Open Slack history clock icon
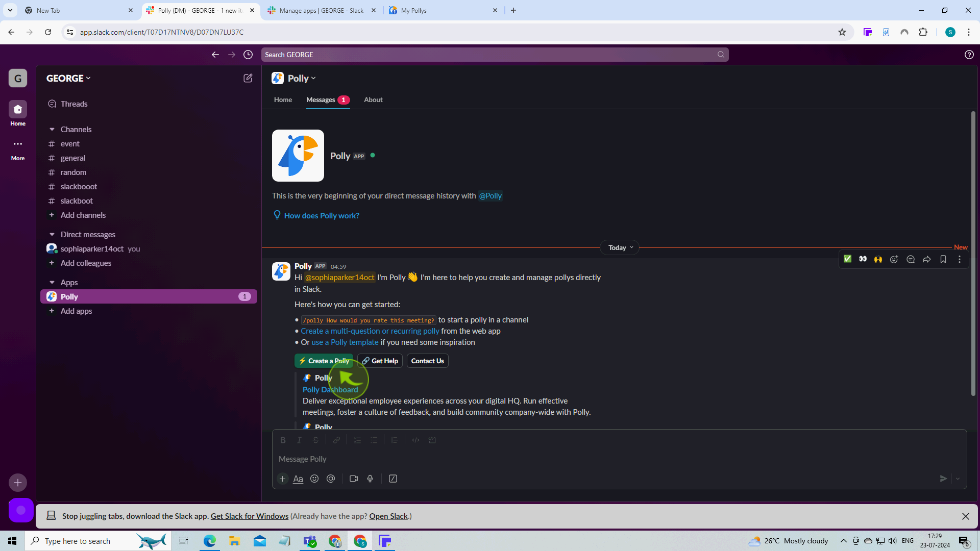 [x=248, y=55]
